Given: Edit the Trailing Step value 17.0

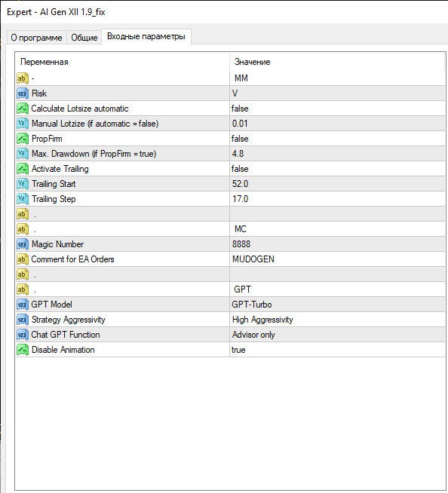Looking at the screenshot, I should [x=337, y=199].
